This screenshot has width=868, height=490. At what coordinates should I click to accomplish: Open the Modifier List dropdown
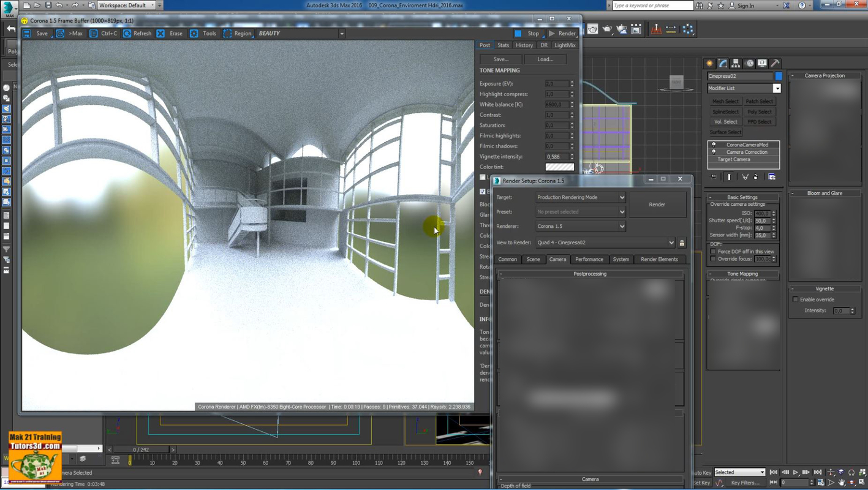777,88
